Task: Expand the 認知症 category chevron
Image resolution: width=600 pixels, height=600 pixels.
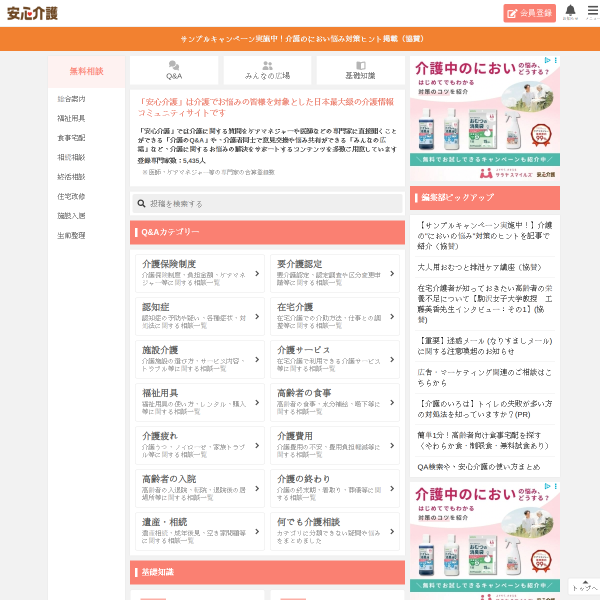Action: [x=257, y=316]
